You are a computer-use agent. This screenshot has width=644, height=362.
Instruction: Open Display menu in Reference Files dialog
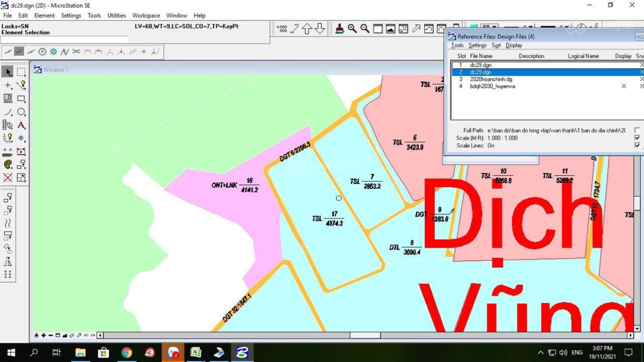(514, 46)
